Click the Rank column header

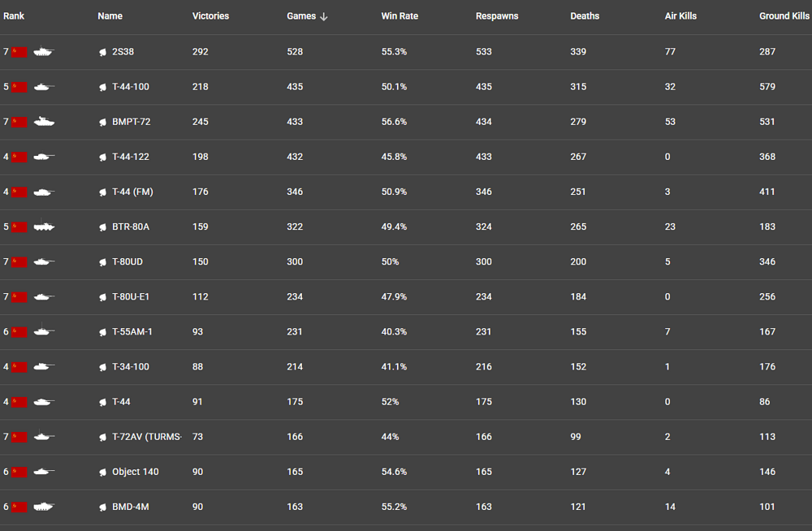point(14,16)
